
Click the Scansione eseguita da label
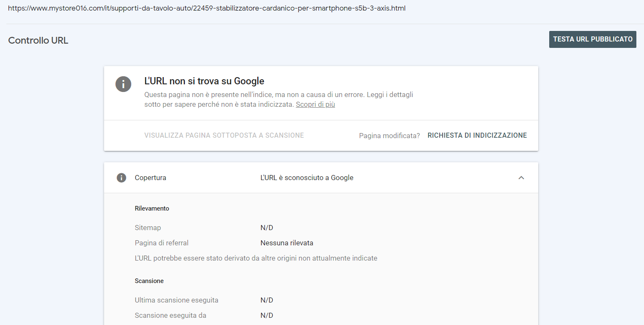coord(171,316)
